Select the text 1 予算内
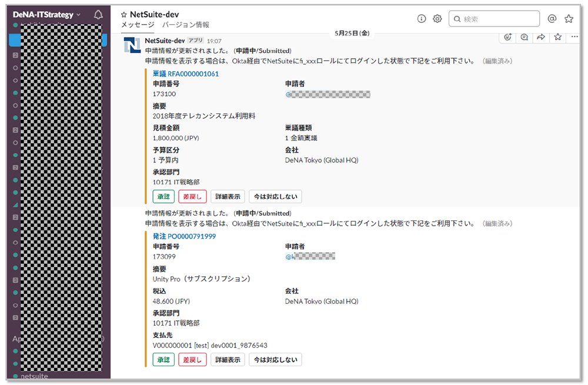Viewport: 588px width, 385px height. tap(165, 160)
